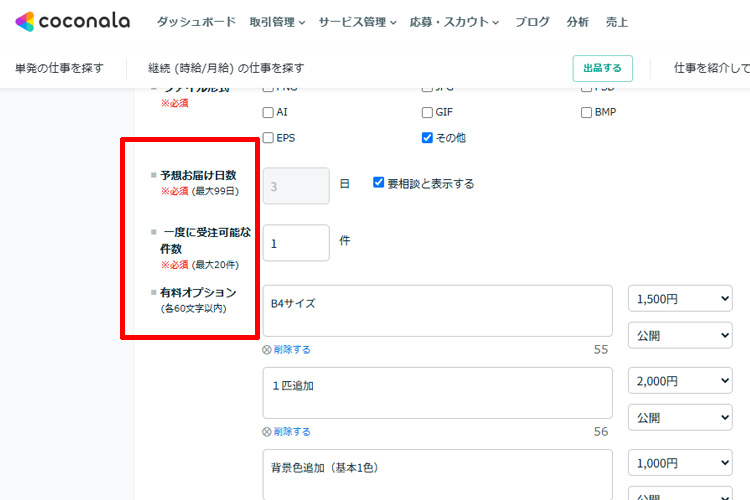The width and height of the screenshot is (750, 500).
Task: Check the AI file format checkbox
Action: (x=268, y=112)
